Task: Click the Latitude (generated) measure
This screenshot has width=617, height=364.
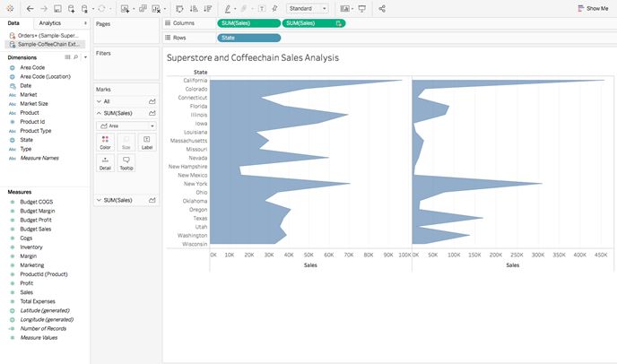Action: pyautogui.click(x=45, y=310)
